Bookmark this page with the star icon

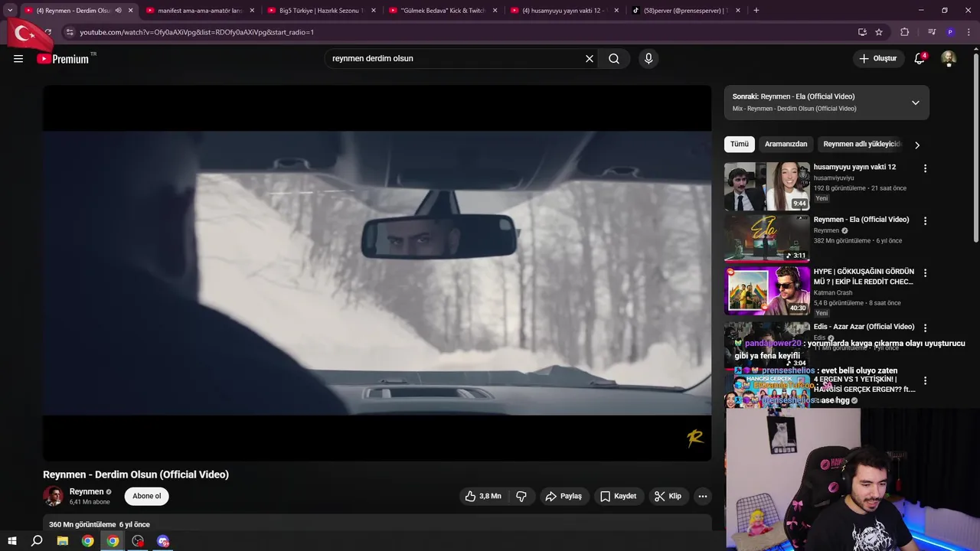click(x=879, y=32)
